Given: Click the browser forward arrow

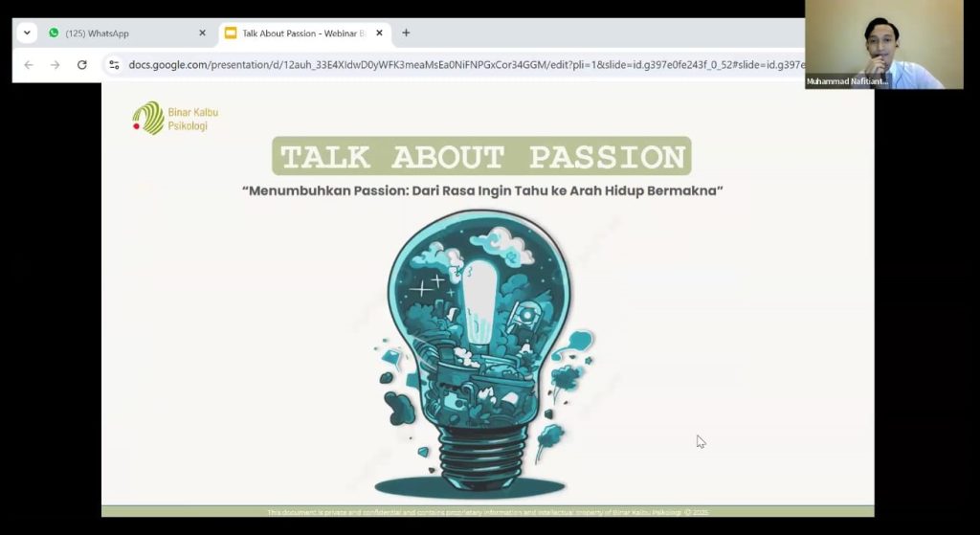Looking at the screenshot, I should (x=55, y=65).
